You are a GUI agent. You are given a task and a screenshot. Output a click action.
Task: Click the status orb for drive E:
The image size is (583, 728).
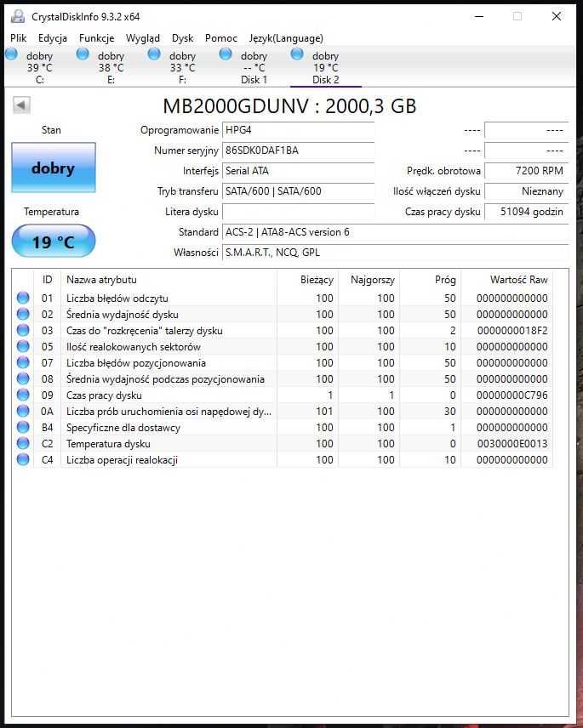(x=83, y=54)
